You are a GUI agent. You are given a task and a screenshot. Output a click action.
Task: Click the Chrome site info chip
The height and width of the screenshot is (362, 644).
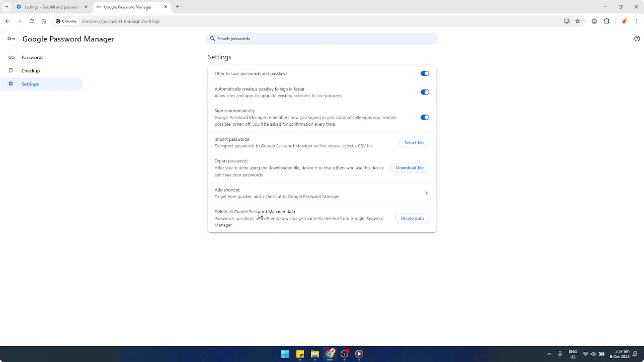click(x=66, y=21)
